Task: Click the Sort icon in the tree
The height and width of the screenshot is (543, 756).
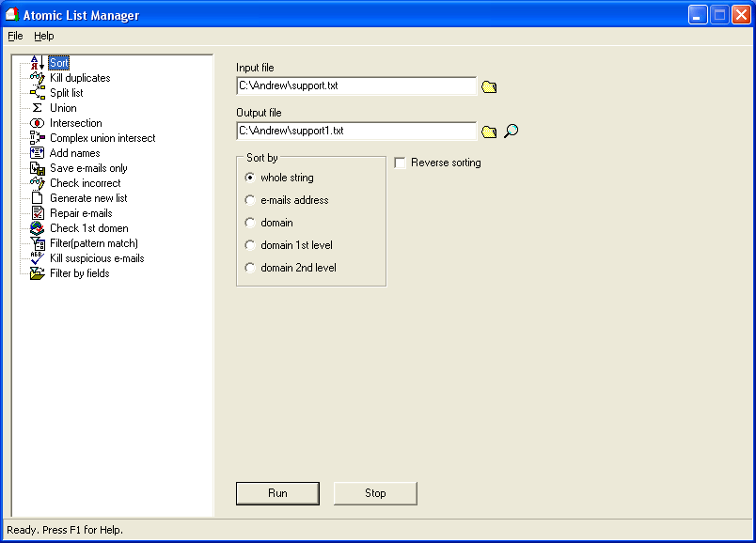Action: (x=37, y=63)
